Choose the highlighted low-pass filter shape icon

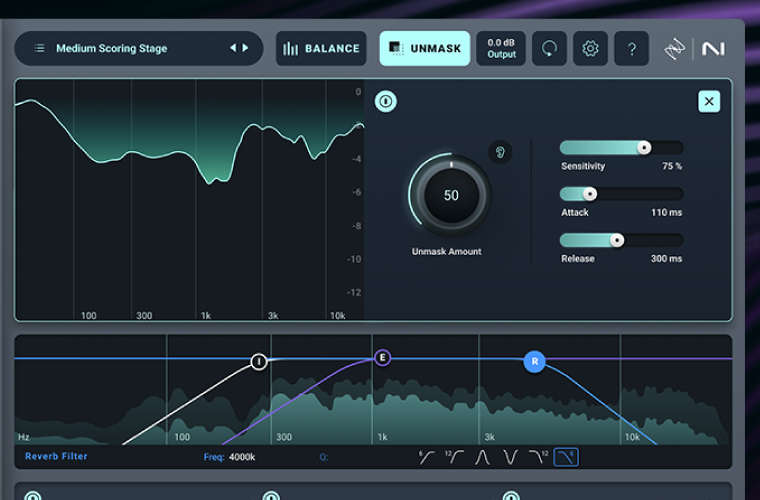566,457
